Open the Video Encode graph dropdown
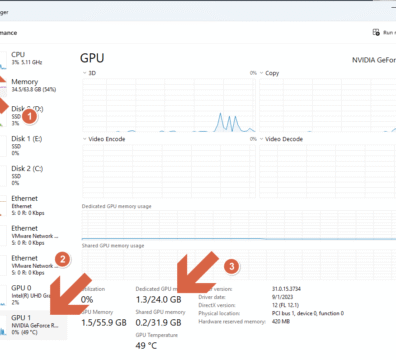This screenshot has width=396, height=360. pyautogui.click(x=85, y=139)
